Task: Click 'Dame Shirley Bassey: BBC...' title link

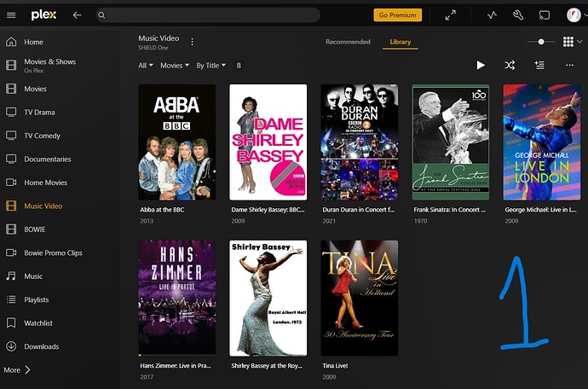Action: click(268, 210)
